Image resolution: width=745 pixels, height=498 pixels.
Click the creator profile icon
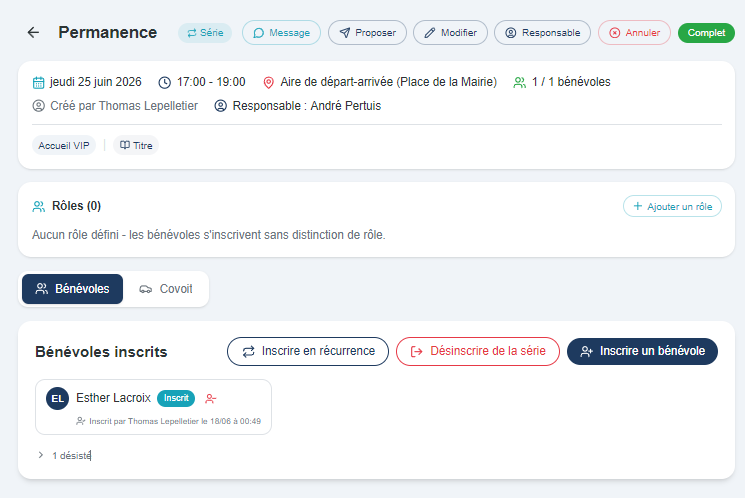pyautogui.click(x=38, y=105)
